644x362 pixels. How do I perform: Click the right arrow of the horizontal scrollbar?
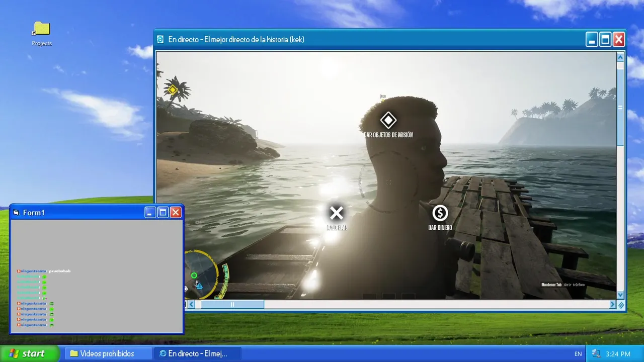click(x=613, y=304)
